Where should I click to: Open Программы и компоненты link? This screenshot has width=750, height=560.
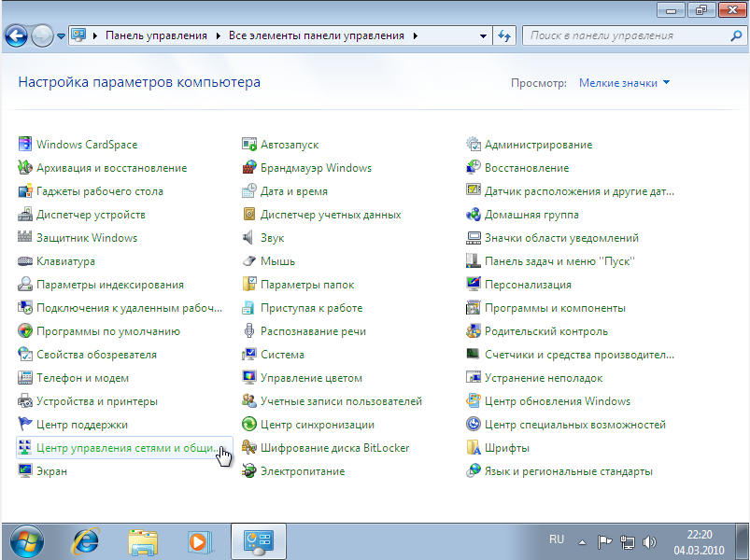[555, 308]
